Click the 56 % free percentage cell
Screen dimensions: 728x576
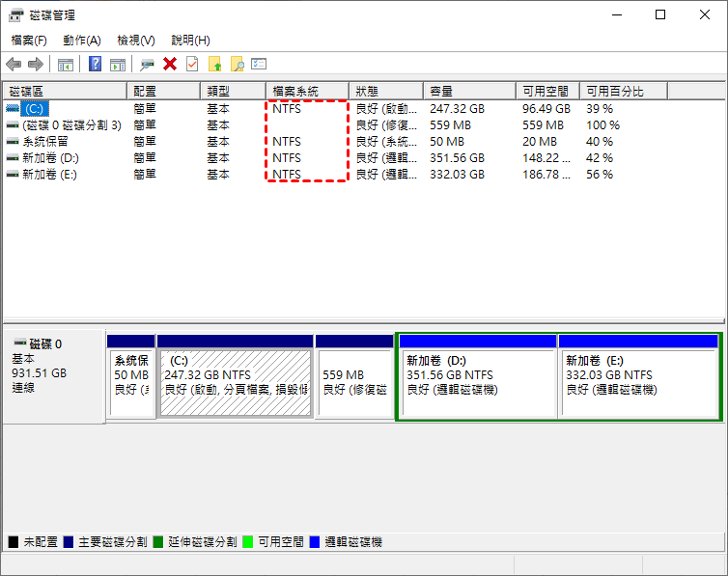(x=599, y=175)
